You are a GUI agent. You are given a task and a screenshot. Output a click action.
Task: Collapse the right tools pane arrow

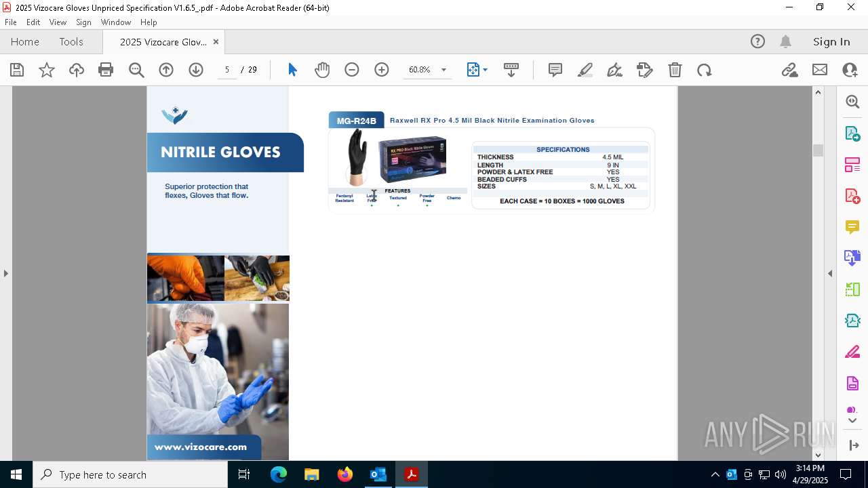click(830, 273)
